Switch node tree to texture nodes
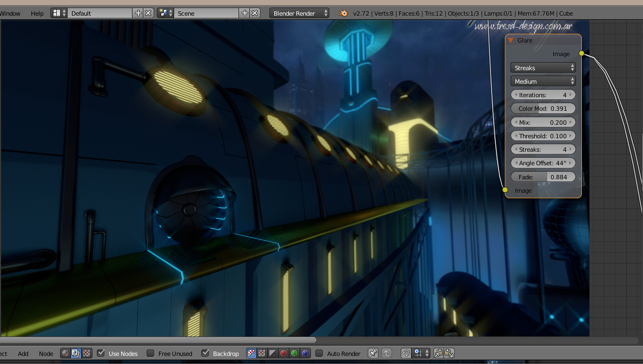 (x=87, y=353)
